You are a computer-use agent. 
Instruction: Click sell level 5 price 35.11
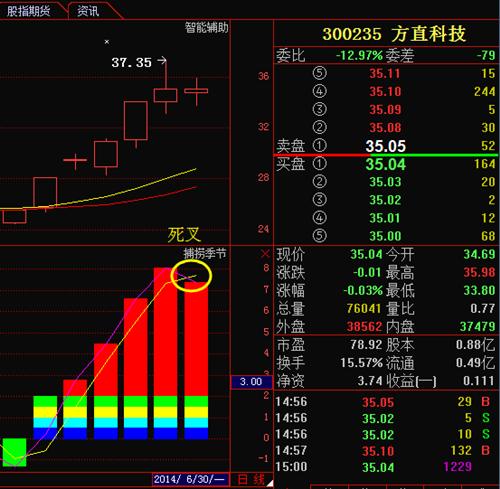pos(385,73)
